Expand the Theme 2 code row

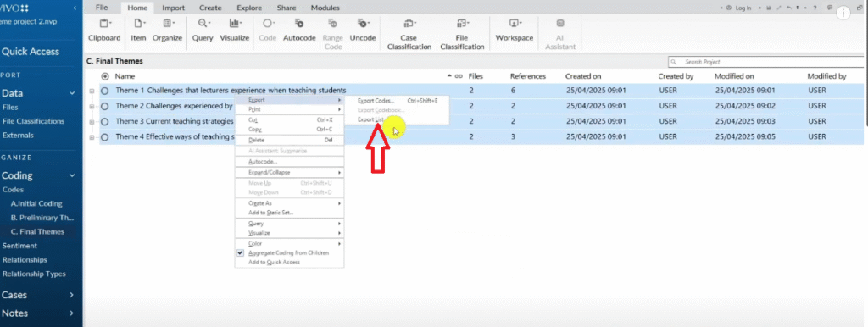point(92,106)
